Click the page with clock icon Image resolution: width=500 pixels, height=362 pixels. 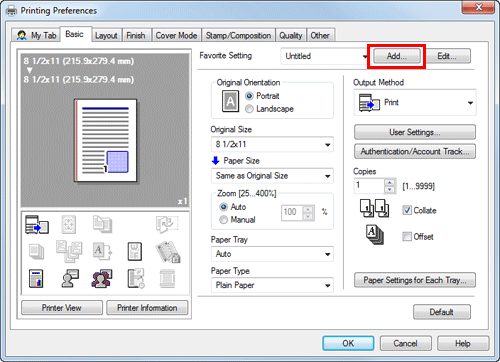pos(136,279)
